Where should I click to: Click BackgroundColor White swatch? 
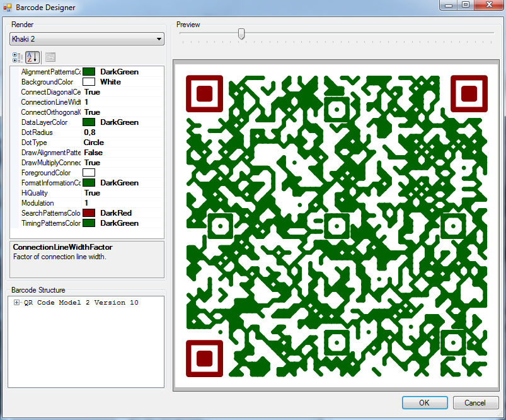[x=89, y=82]
